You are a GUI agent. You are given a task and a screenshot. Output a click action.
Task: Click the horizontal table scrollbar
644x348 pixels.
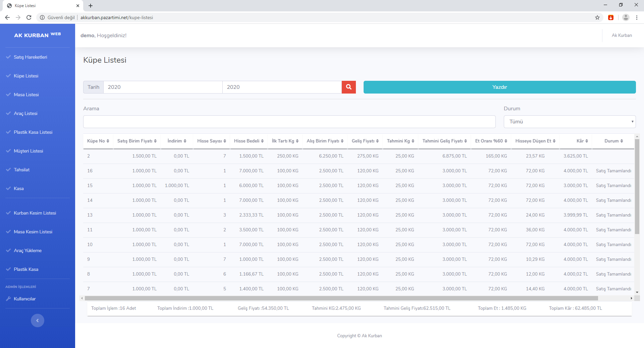(x=341, y=298)
